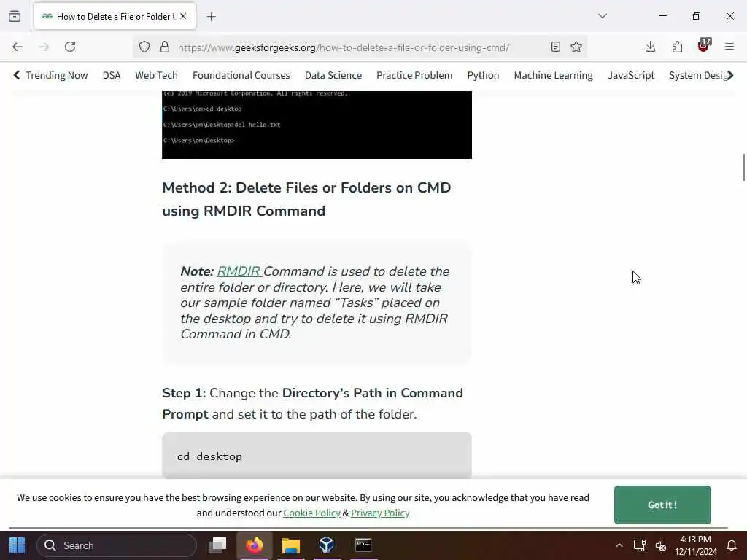Open Practice Problem menu
The image size is (747, 560).
pyautogui.click(x=414, y=75)
